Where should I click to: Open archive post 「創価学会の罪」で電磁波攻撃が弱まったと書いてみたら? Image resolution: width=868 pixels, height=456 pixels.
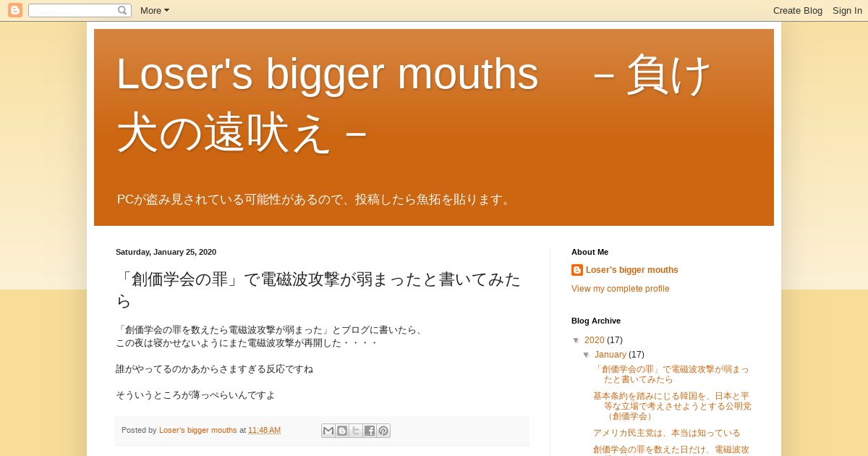pos(671,374)
